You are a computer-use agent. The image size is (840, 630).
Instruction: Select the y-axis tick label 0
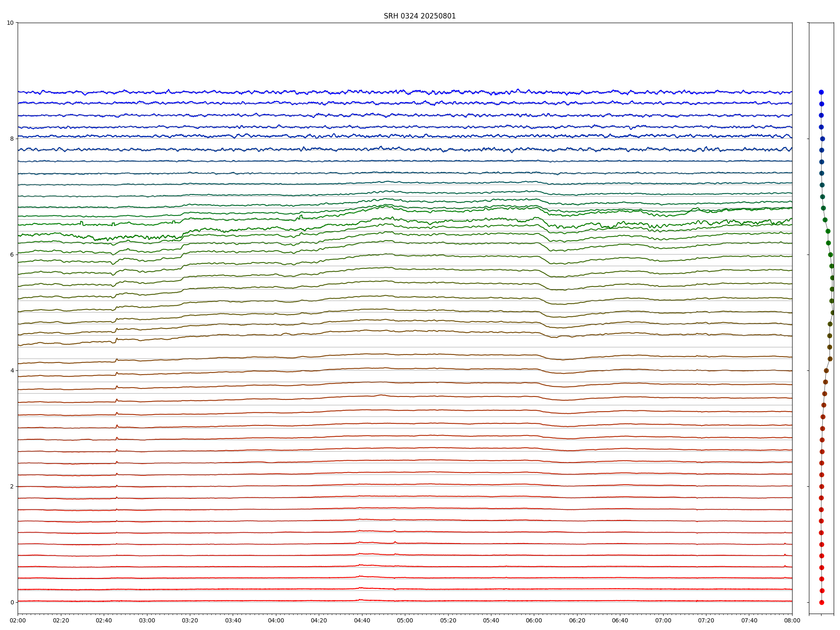(12, 602)
